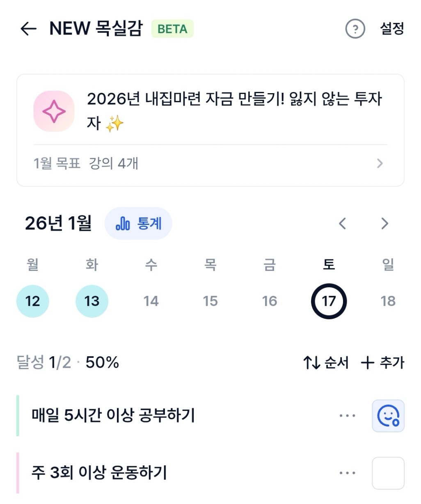Tap the 순서 sort order icon
Screen dimensions: 421x504
(x=312, y=362)
